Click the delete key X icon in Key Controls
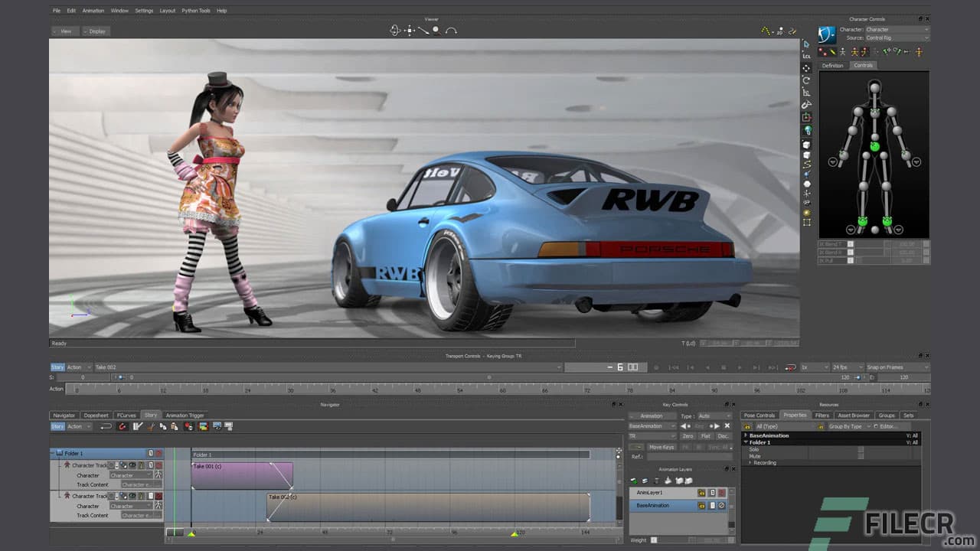This screenshot has height=551, width=980. click(727, 425)
